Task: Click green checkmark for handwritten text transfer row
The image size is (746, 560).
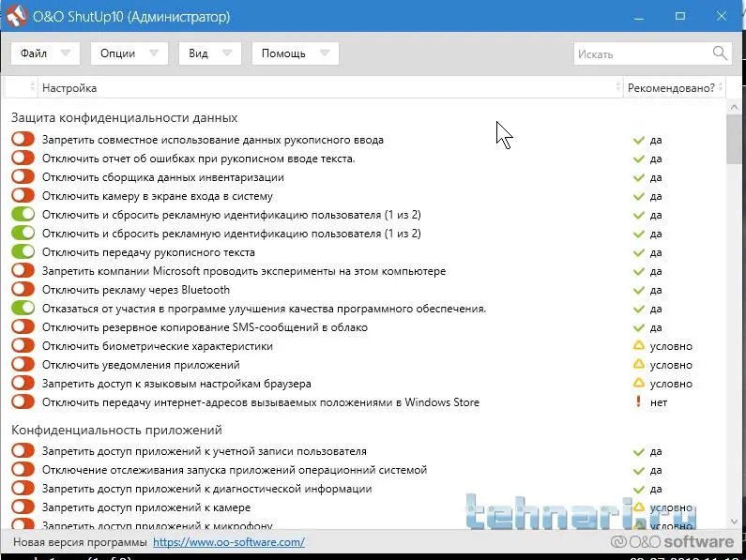Action: [x=638, y=252]
